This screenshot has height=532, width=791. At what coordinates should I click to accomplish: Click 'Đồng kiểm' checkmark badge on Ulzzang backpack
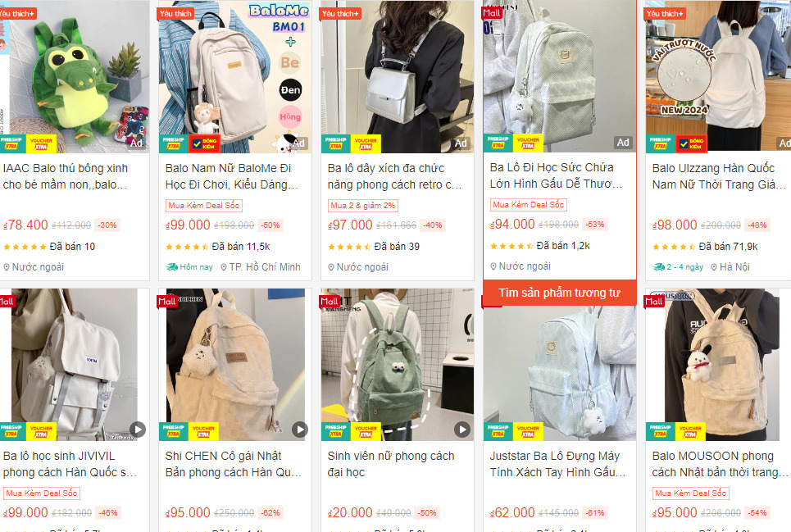tap(691, 143)
